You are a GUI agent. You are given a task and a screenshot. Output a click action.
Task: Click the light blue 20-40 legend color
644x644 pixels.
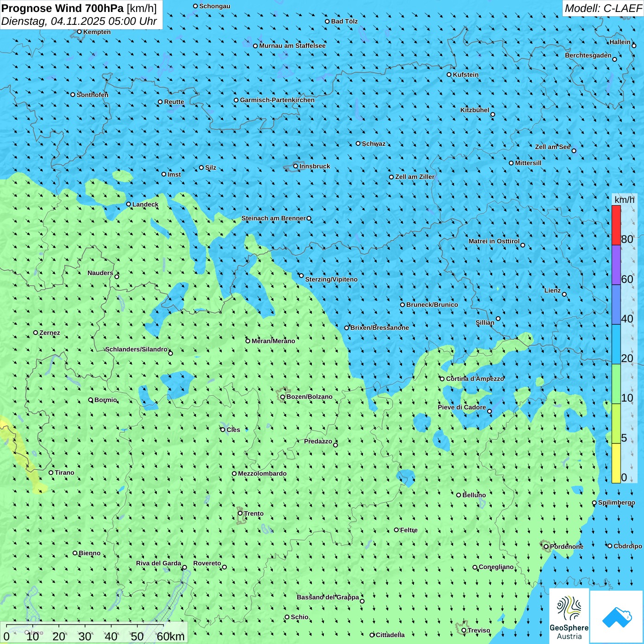click(616, 345)
